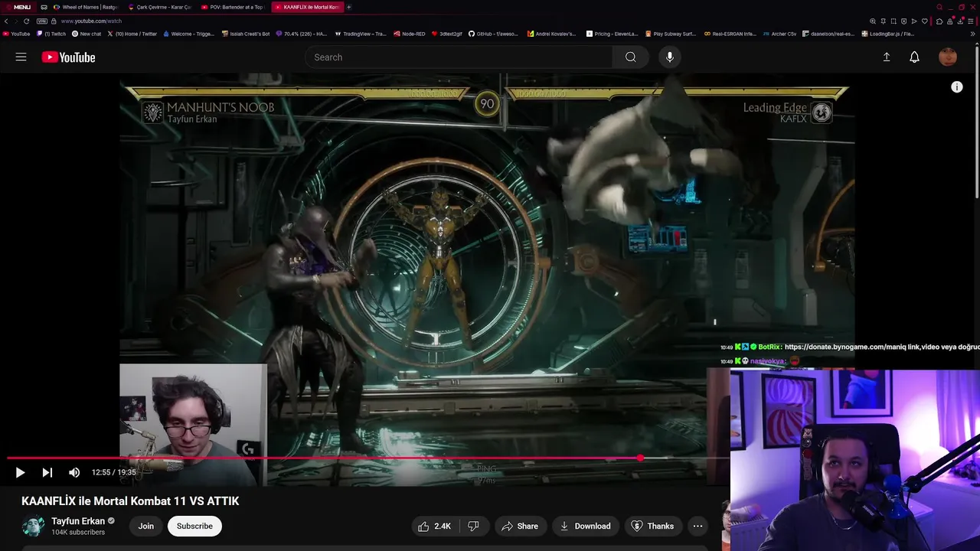
Task: Open Tayfun Erkan channel avatar
Action: pyautogui.click(x=33, y=526)
